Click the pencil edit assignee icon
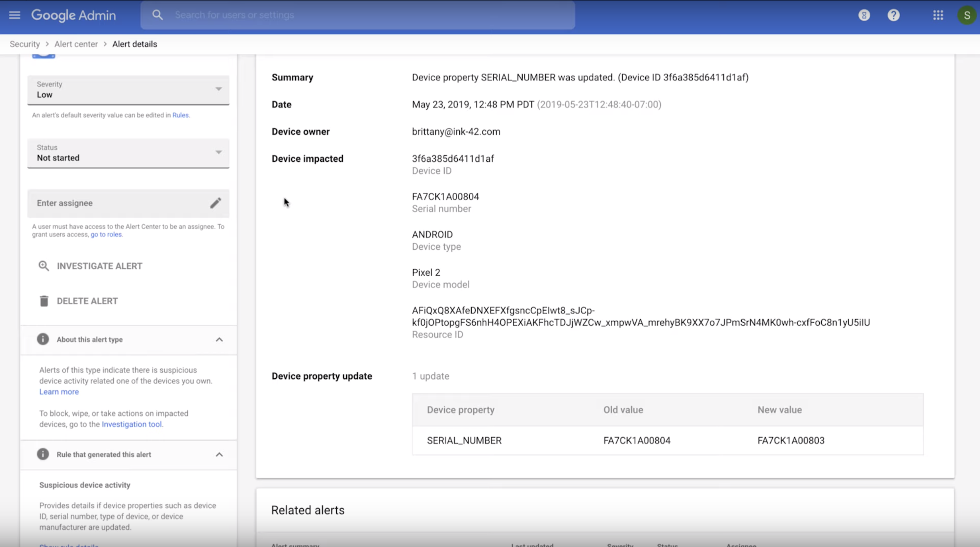The width and height of the screenshot is (980, 547). pyautogui.click(x=216, y=203)
